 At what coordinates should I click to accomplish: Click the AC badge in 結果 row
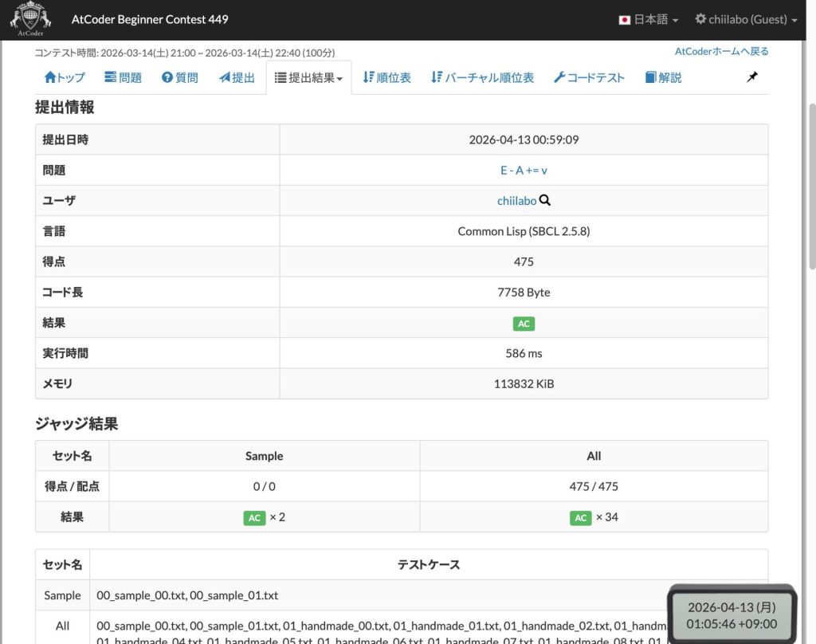tap(524, 324)
